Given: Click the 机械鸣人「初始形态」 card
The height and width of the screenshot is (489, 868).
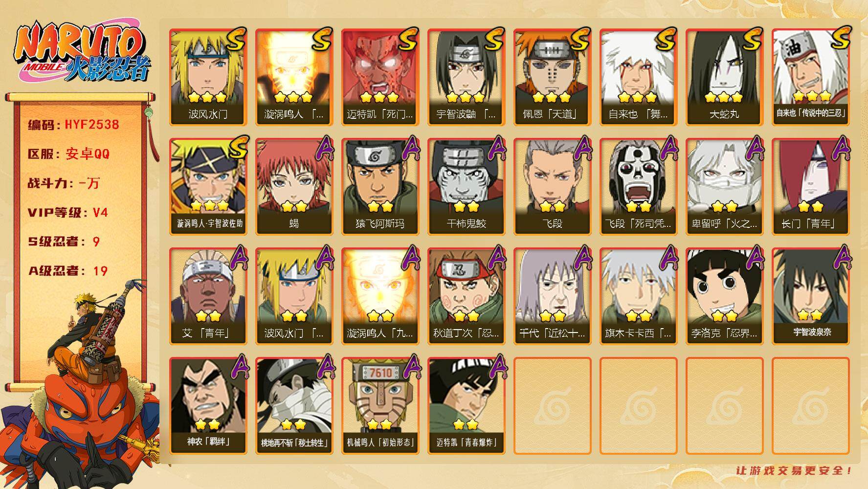Looking at the screenshot, I should point(380,406).
